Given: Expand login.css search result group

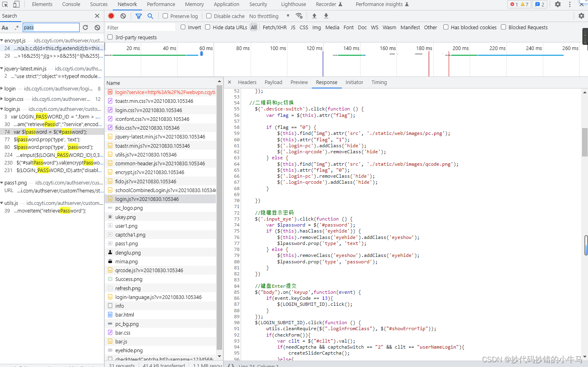Looking at the screenshot, I should [2, 99].
